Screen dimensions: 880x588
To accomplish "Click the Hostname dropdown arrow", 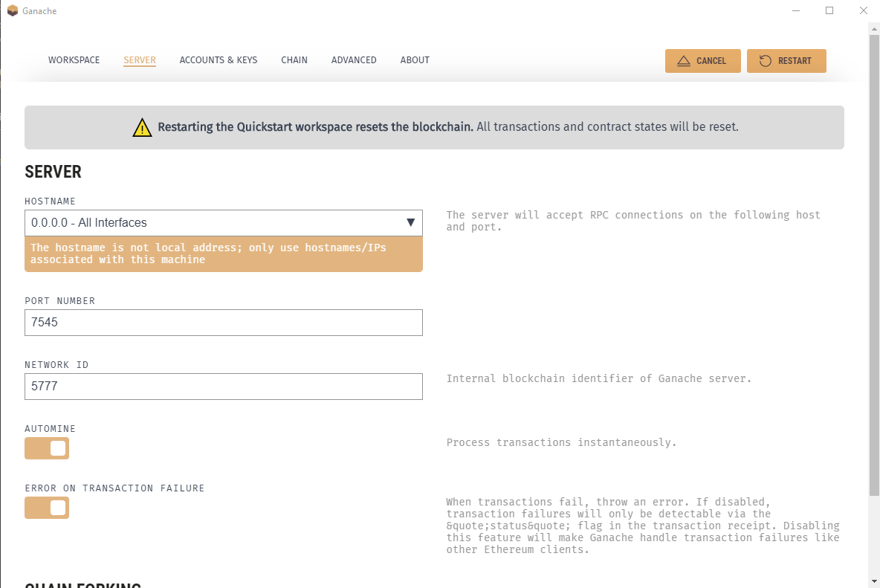I will click(x=411, y=223).
